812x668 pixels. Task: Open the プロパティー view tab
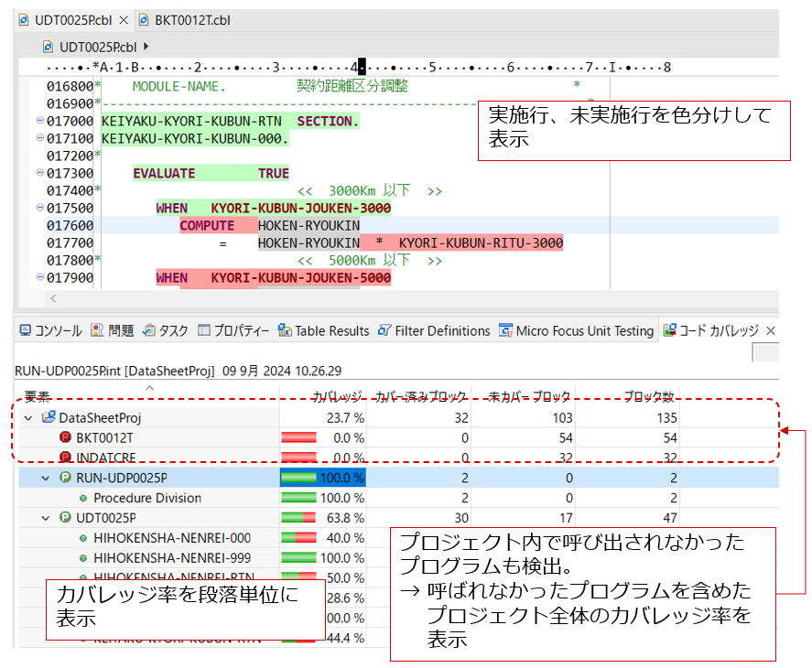pyautogui.click(x=233, y=330)
